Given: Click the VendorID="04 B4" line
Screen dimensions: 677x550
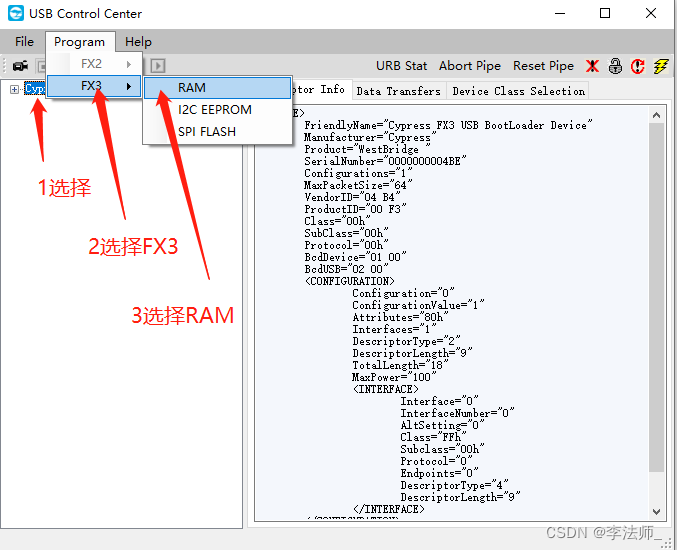Looking at the screenshot, I should point(352,197).
